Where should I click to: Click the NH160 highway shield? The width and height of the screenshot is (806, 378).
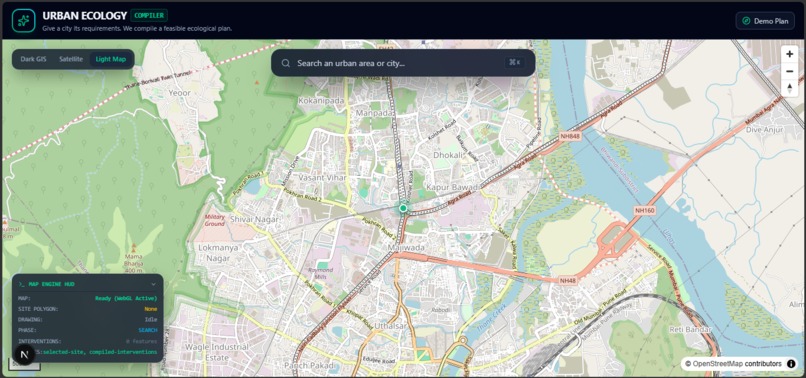click(645, 210)
